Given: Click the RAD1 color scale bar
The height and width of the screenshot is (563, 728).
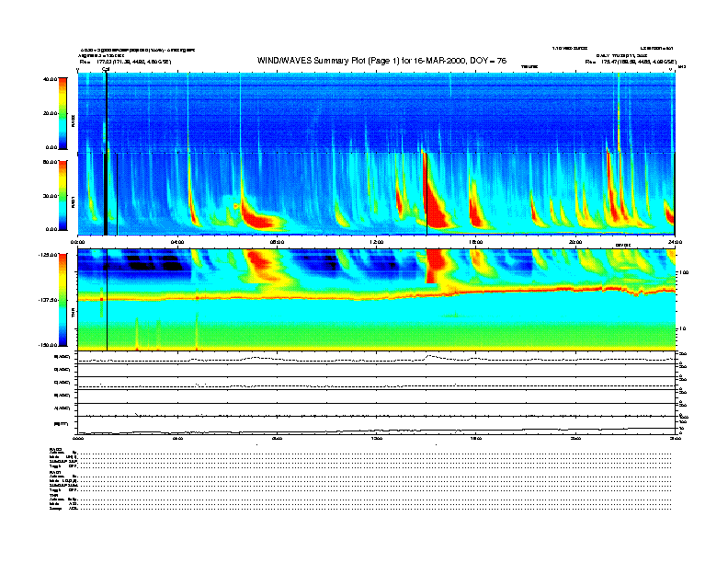Looking at the screenshot, I should (63, 195).
